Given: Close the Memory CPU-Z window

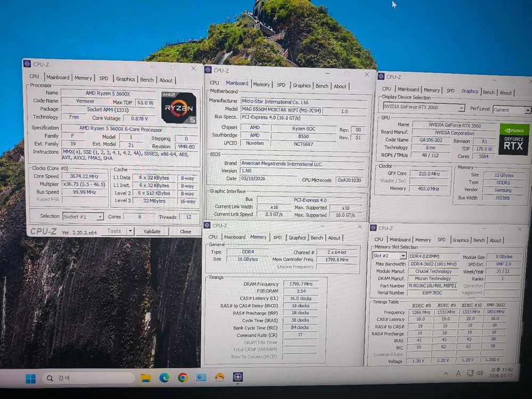Looking at the screenshot, I should point(359,227).
